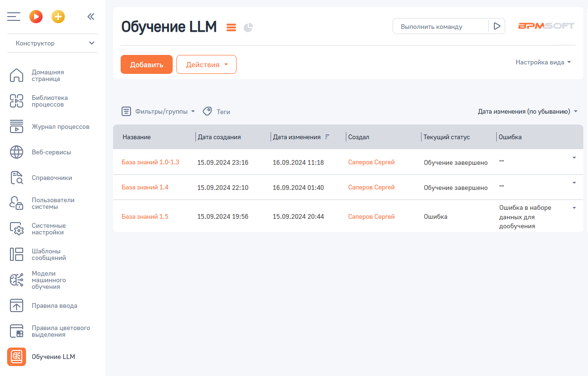Click the Обучение LLM page title
The height and width of the screenshot is (376, 588).
169,27
